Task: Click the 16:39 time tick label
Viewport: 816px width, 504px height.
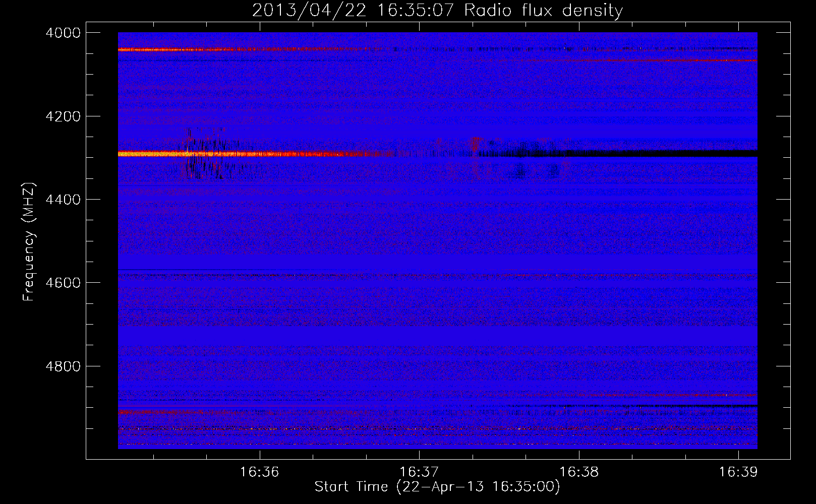Action: (x=738, y=472)
